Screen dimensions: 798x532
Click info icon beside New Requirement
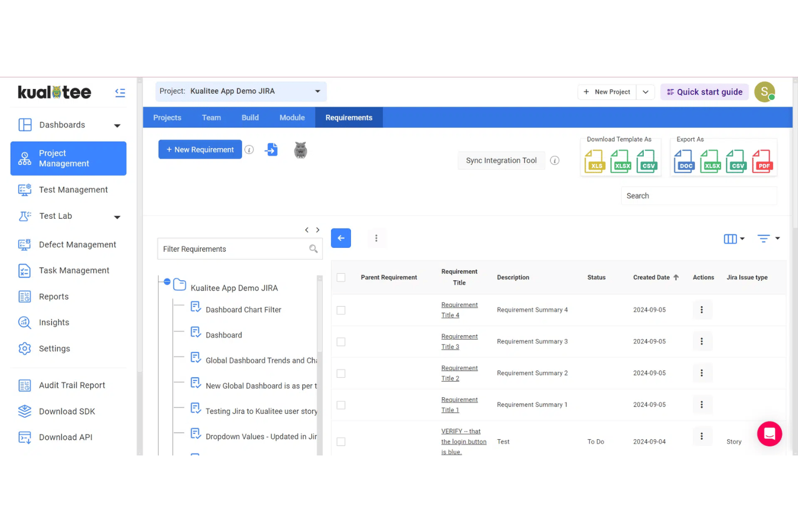pos(249,150)
